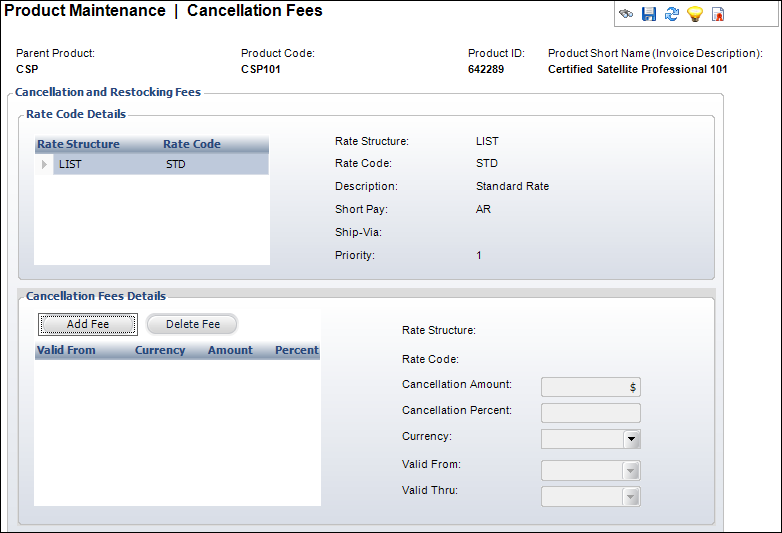The height and width of the screenshot is (533, 782).
Task: Sort by Rate Code column header
Action: click(192, 144)
